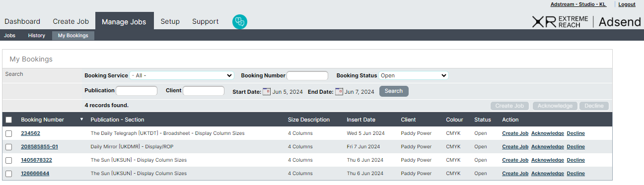Go to the Dashboard menu
The height and width of the screenshot is (185, 644).
pyautogui.click(x=22, y=21)
